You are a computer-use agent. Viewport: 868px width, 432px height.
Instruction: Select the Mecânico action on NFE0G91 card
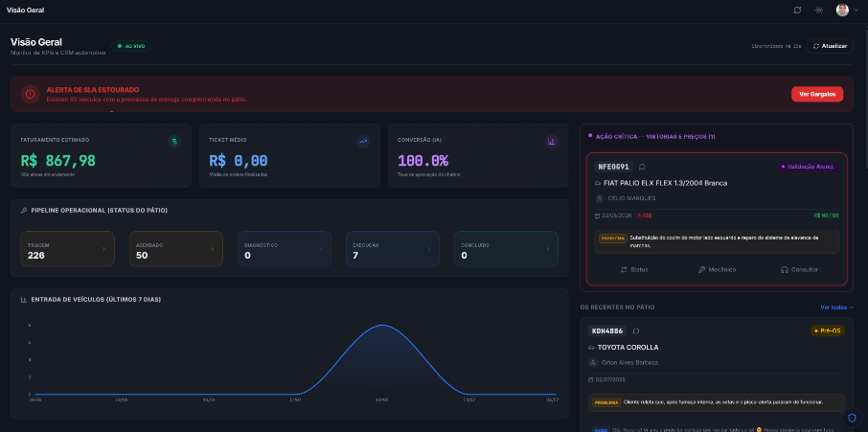pos(717,269)
